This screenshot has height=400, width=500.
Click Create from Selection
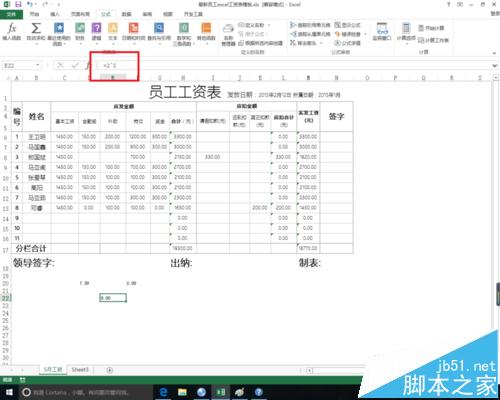pyautogui.click(x=261, y=43)
